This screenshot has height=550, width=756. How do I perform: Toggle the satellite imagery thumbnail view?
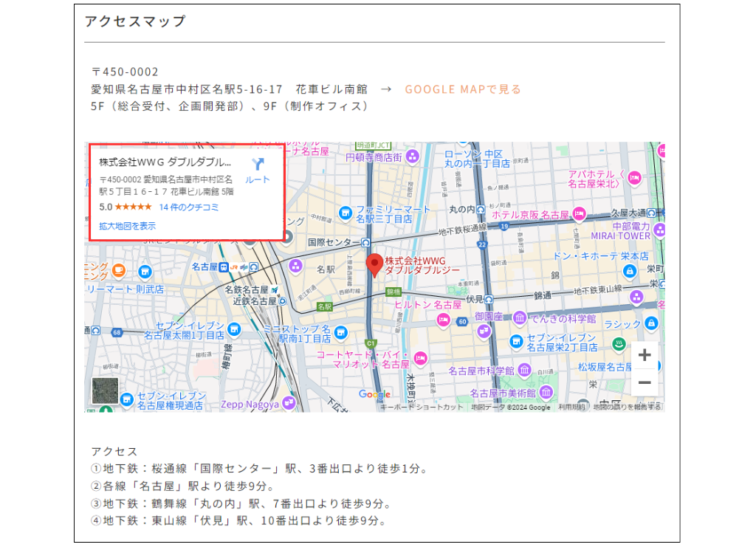click(x=107, y=391)
